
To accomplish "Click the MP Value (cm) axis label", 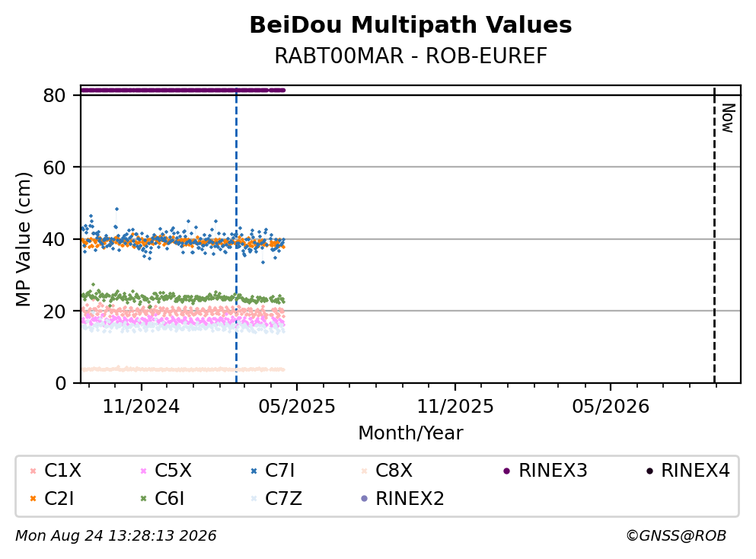I will coord(23,239).
